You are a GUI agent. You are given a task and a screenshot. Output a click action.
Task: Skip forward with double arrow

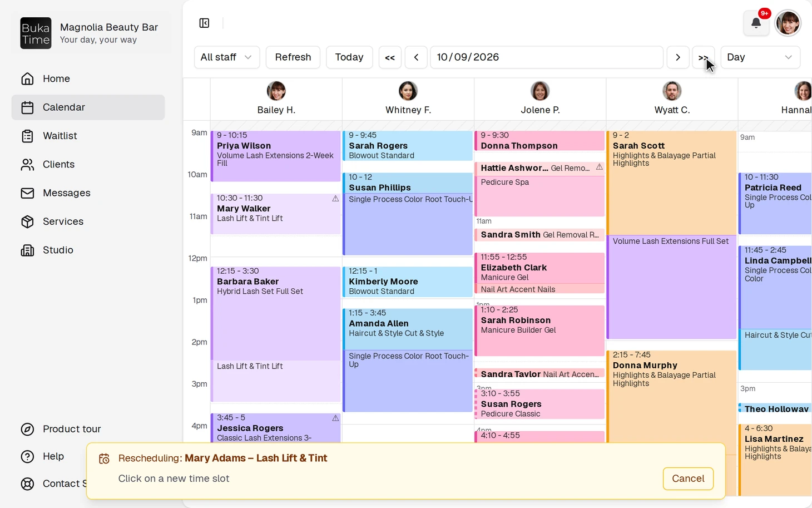pyautogui.click(x=704, y=57)
